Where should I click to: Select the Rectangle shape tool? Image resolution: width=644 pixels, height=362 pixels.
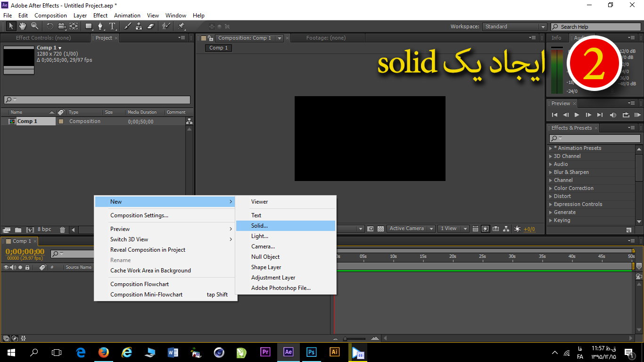[x=89, y=26]
